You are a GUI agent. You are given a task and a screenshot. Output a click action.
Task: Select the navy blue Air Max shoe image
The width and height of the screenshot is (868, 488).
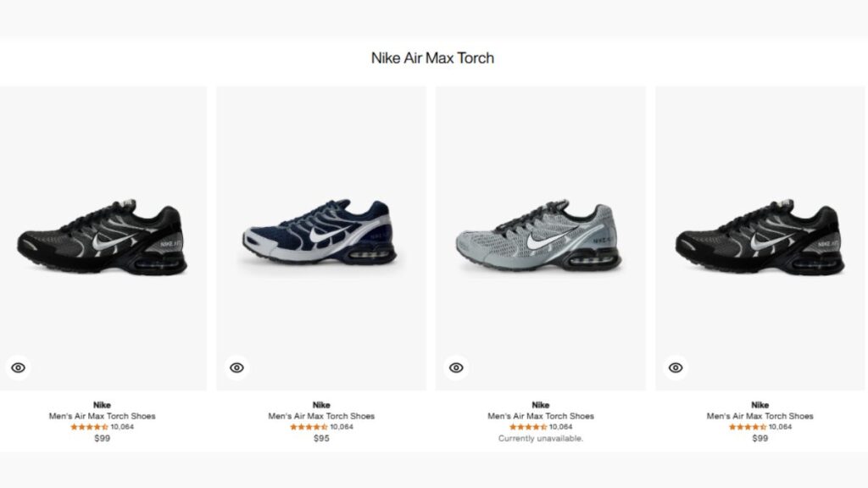pyautogui.click(x=320, y=235)
